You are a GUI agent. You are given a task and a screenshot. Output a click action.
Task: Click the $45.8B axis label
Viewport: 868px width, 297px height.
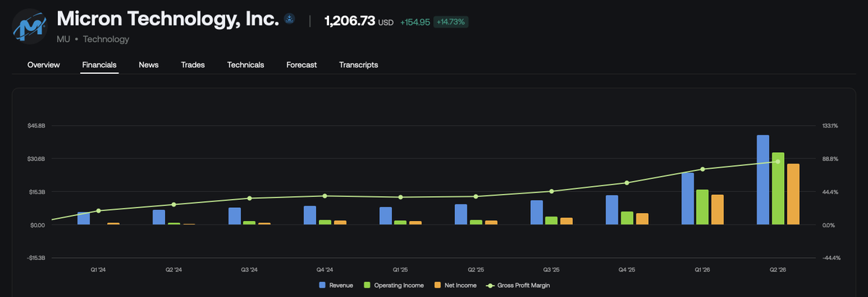tap(36, 126)
